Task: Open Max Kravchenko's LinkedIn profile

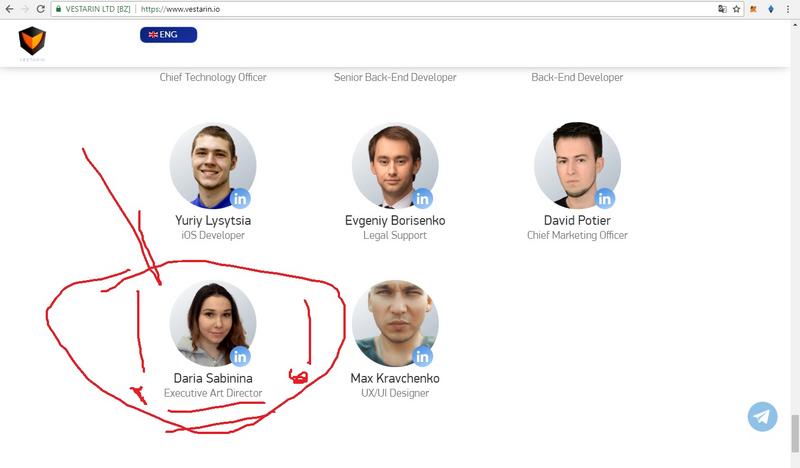Action: click(x=422, y=356)
